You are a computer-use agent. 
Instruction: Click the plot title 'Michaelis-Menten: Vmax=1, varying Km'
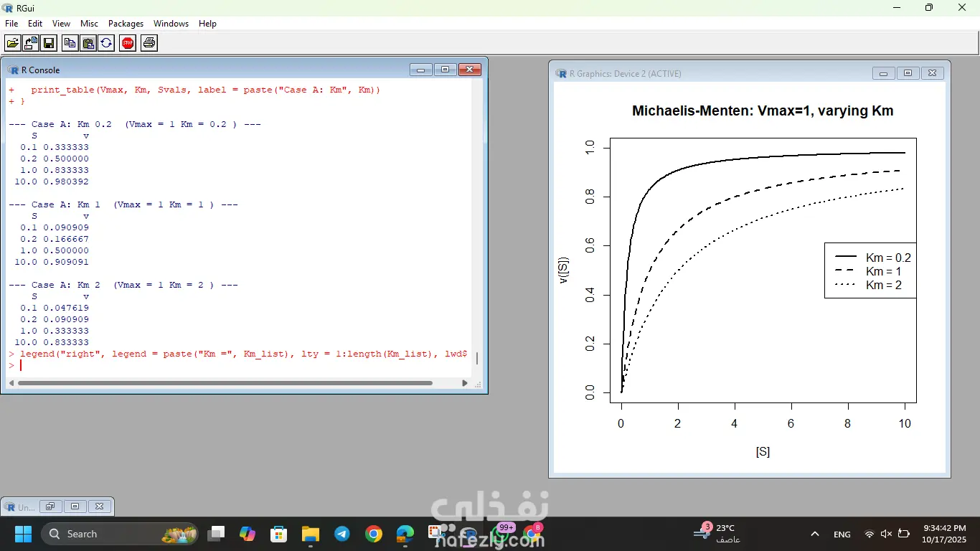click(763, 111)
